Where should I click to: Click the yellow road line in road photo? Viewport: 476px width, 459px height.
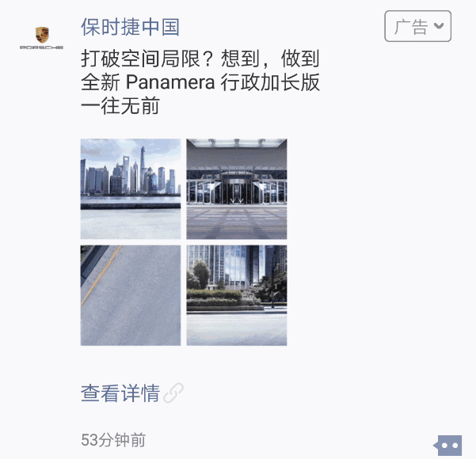[101, 275]
